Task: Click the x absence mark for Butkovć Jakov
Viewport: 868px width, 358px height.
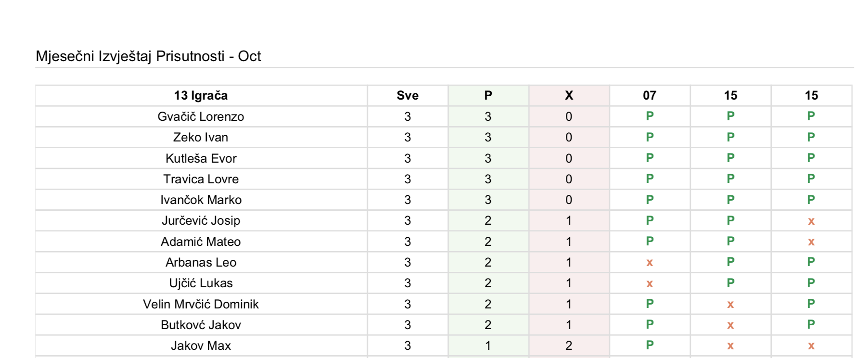Action: click(x=730, y=325)
